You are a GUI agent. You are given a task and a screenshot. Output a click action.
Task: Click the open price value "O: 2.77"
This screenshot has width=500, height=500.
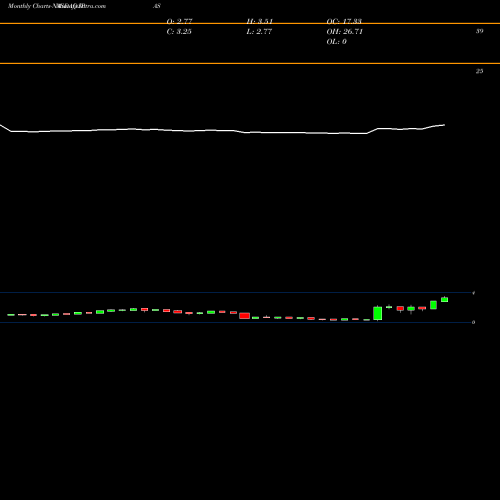pos(179,21)
